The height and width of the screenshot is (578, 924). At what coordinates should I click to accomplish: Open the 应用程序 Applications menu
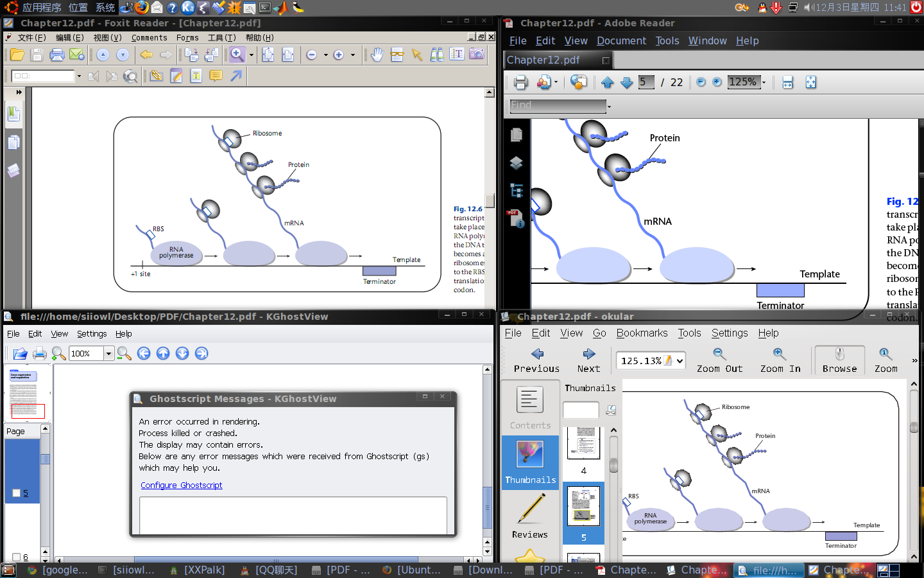42,8
